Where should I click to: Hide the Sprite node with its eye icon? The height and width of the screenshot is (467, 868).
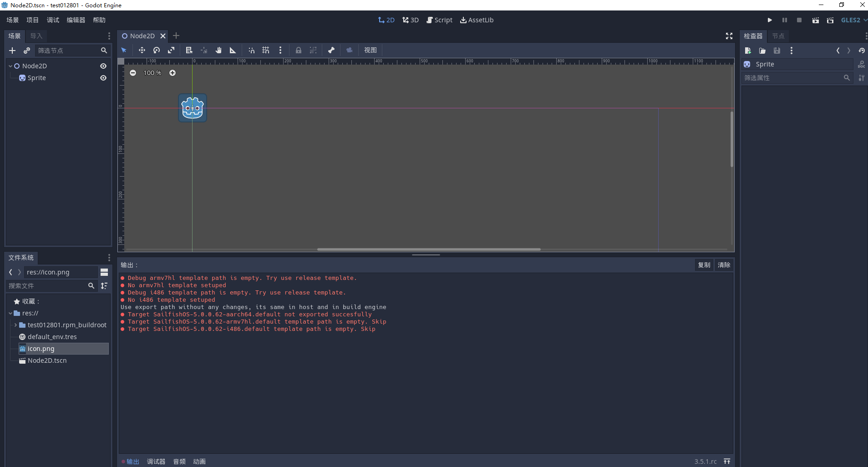[x=103, y=78]
